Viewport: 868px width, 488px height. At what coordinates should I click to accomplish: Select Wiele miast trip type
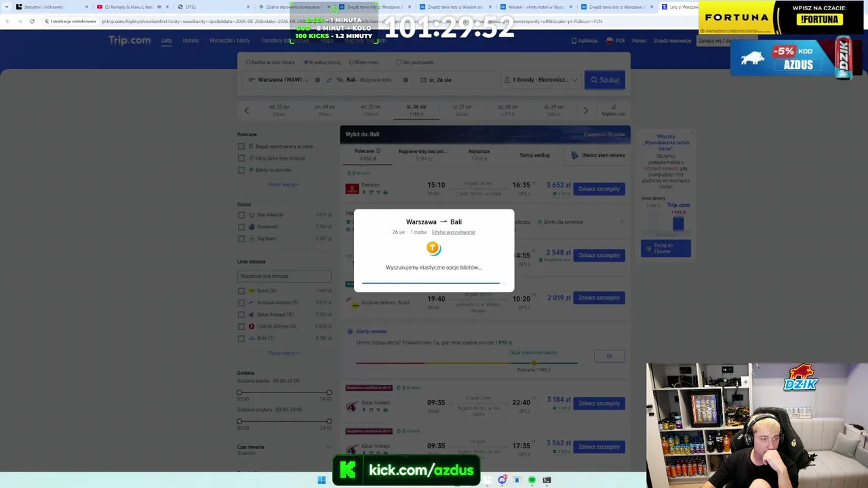pos(351,62)
